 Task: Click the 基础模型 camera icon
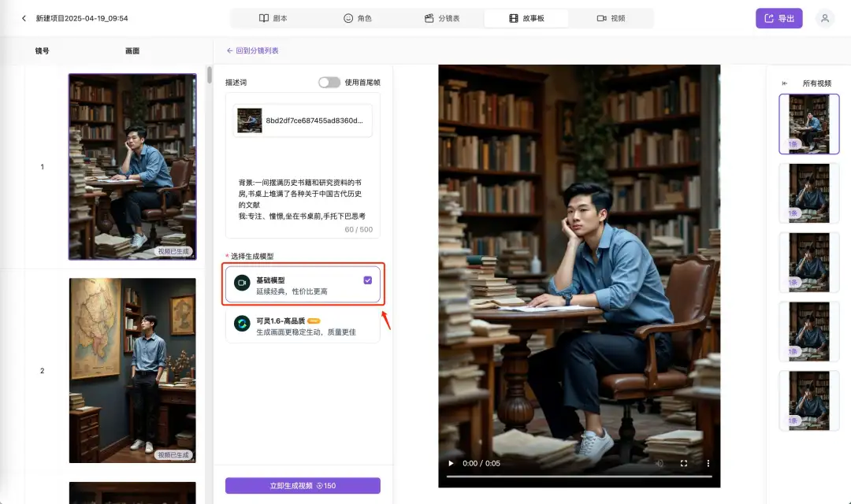click(242, 283)
